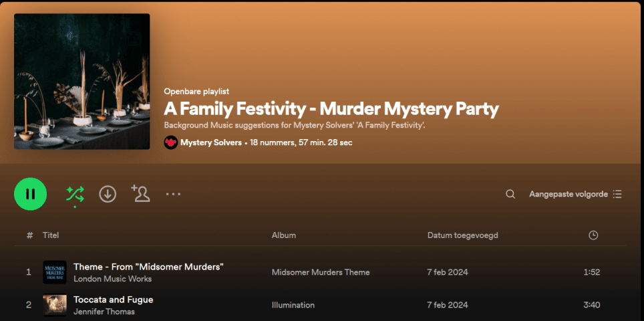Click the Openbare playlist label
Viewport: 644px width, 321px height.
tap(196, 91)
